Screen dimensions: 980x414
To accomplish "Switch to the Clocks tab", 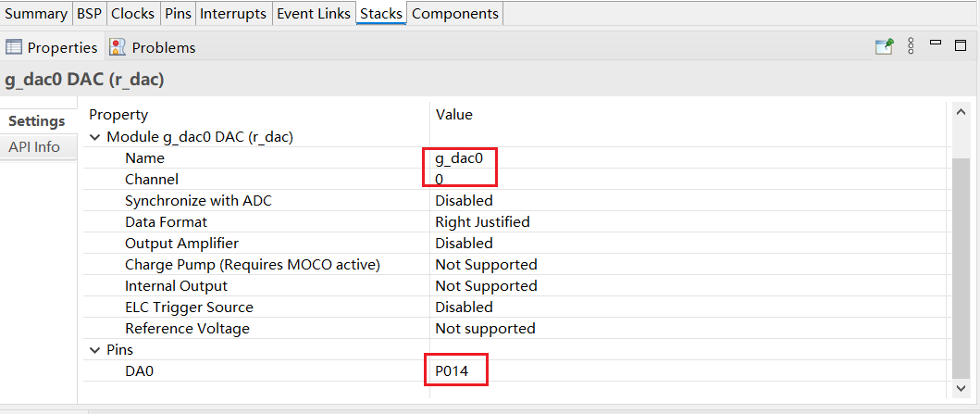I will click(132, 14).
